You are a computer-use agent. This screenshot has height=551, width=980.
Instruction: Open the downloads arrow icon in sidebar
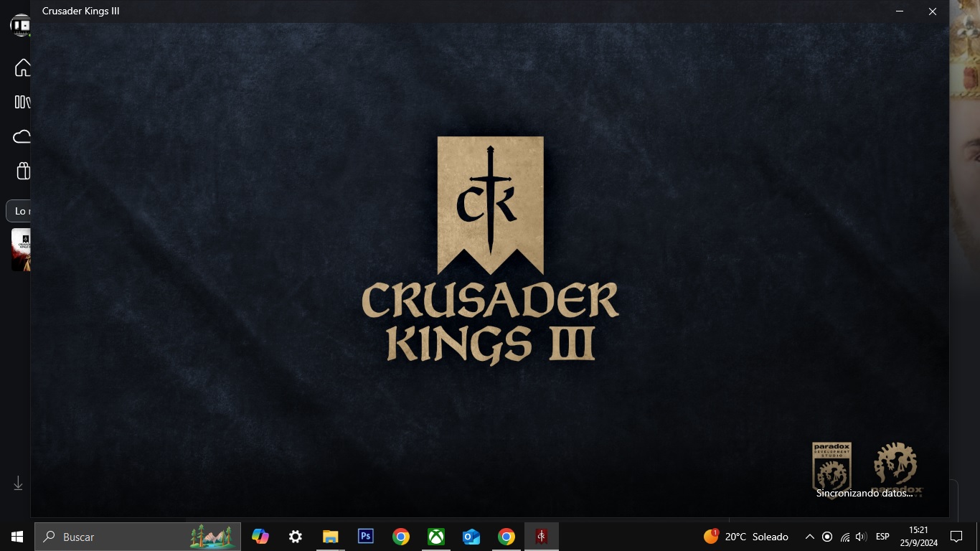coord(18,484)
